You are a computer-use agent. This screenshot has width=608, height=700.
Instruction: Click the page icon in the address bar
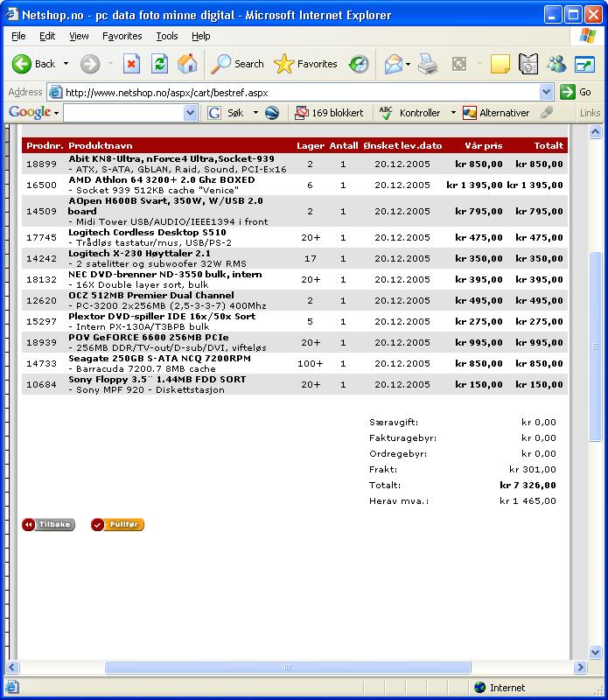pyautogui.click(x=55, y=93)
